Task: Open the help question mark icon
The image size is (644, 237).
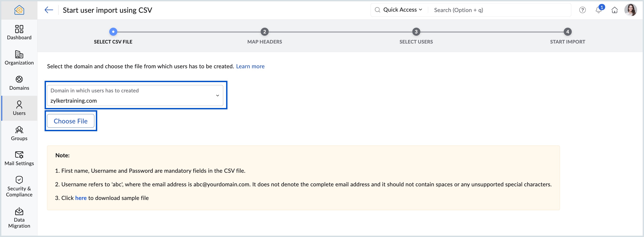Action: 582,10
